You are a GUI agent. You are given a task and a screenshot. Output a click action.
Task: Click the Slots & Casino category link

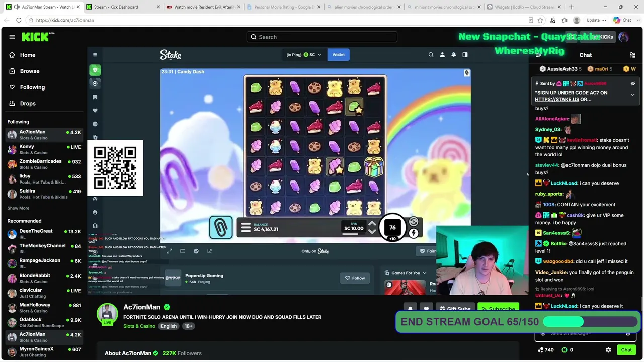(139, 326)
